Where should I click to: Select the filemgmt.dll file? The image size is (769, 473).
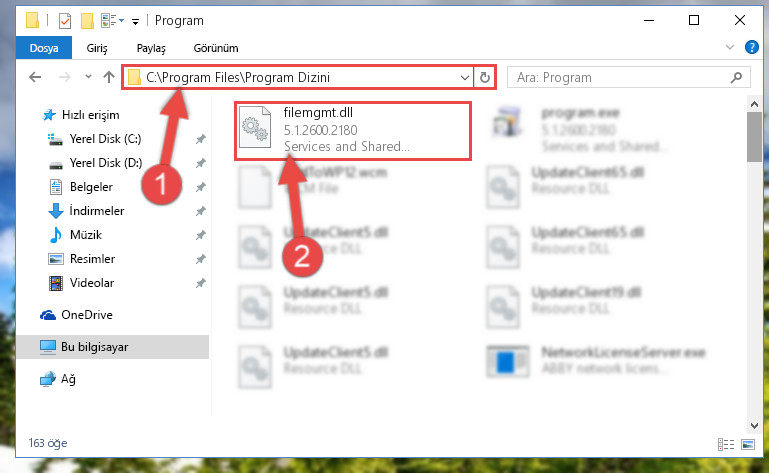coord(353,131)
